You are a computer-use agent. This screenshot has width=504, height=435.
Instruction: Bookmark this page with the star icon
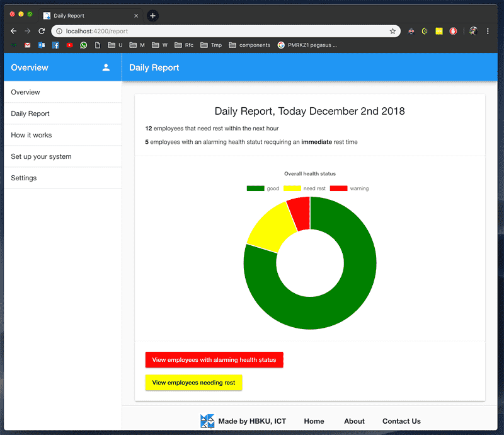coord(392,32)
